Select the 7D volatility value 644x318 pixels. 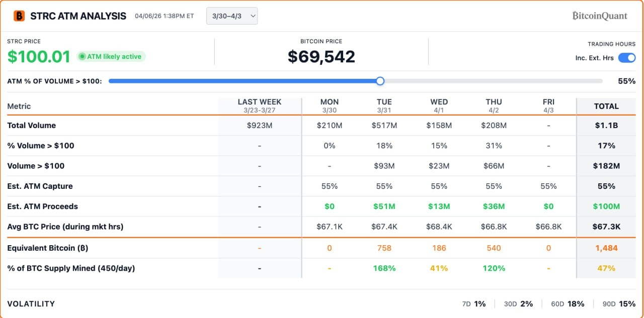point(479,303)
